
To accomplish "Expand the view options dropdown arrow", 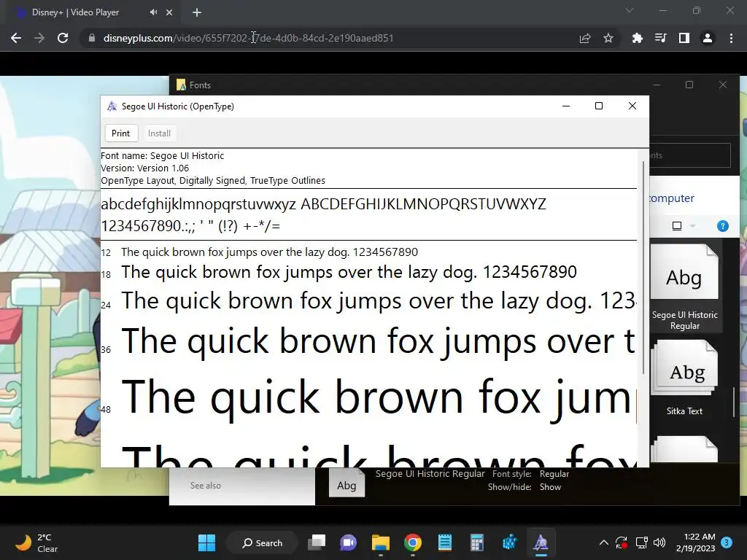I will (x=693, y=226).
